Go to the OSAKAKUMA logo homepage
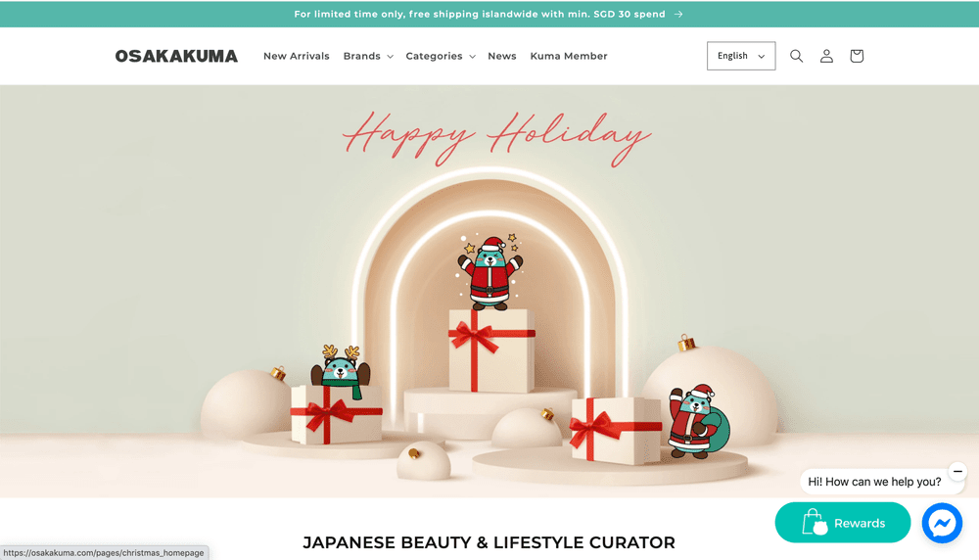 [x=176, y=56]
